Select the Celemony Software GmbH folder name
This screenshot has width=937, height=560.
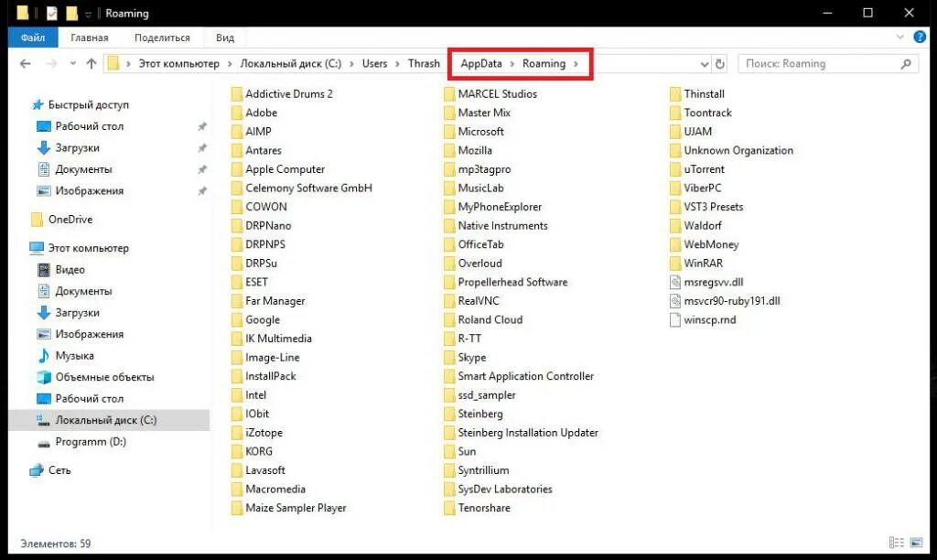[x=309, y=188]
